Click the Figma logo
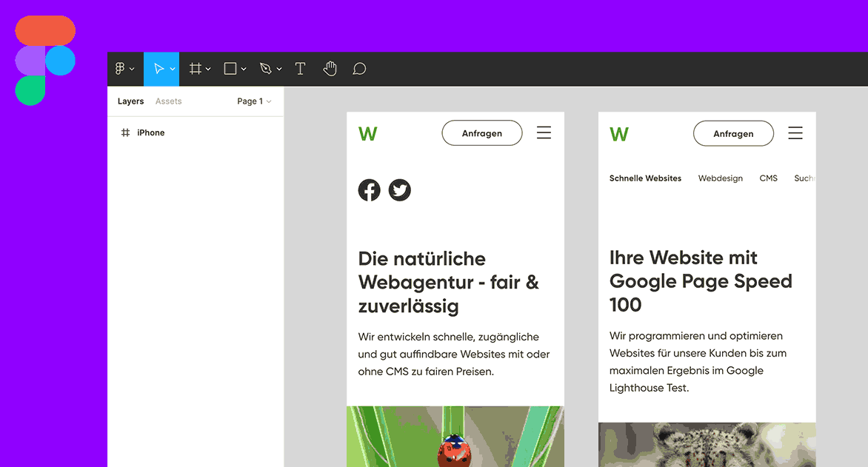 tap(45, 60)
